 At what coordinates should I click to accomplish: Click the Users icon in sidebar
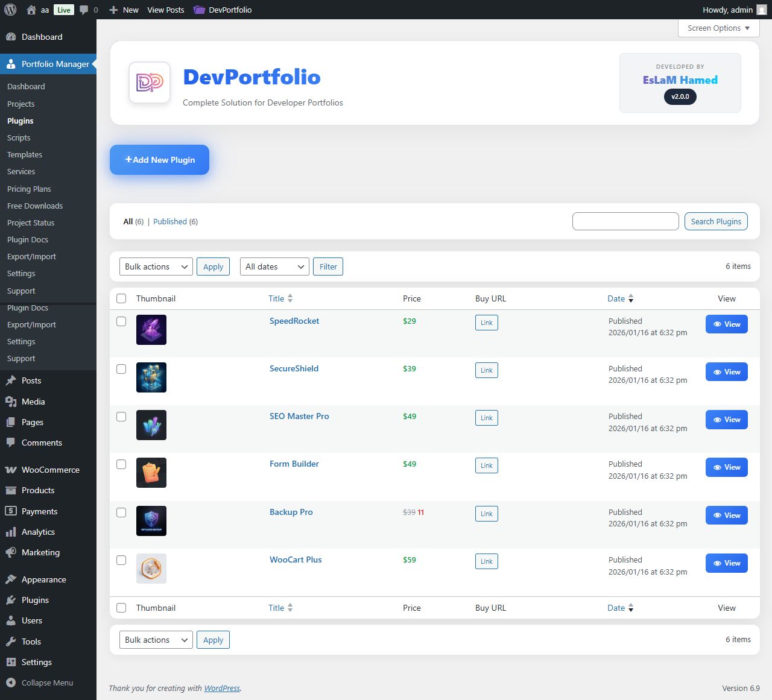click(11, 620)
